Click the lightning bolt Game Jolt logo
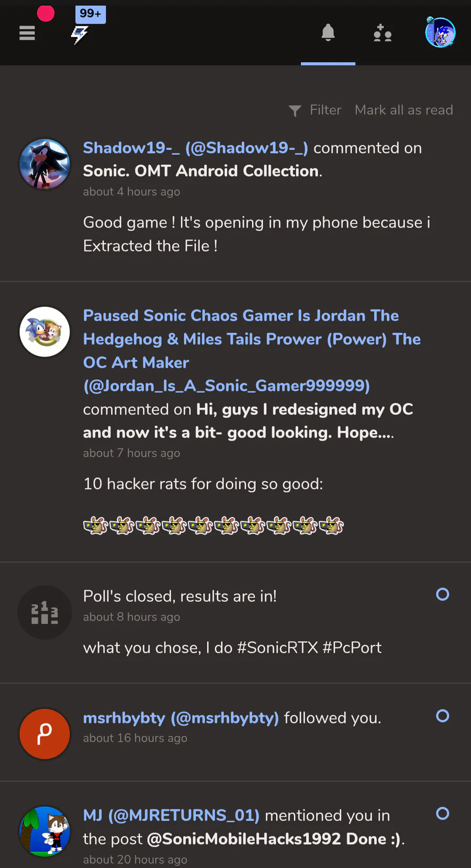The width and height of the screenshot is (471, 868). (80, 35)
